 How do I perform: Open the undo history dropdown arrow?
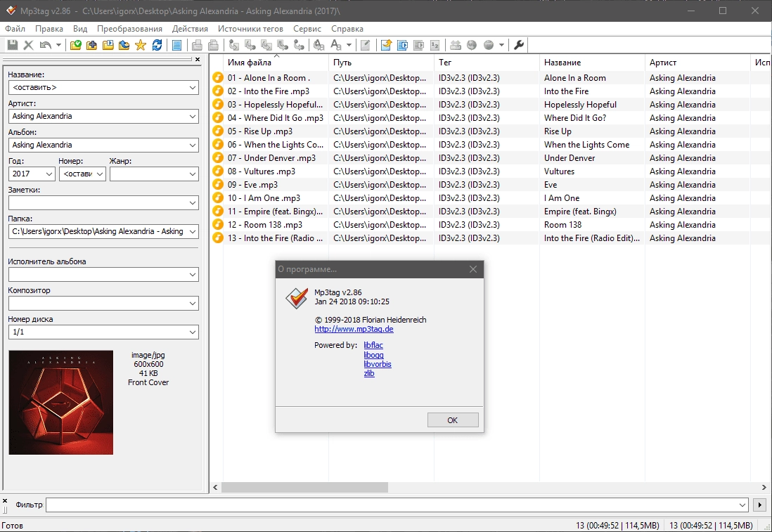tap(58, 45)
